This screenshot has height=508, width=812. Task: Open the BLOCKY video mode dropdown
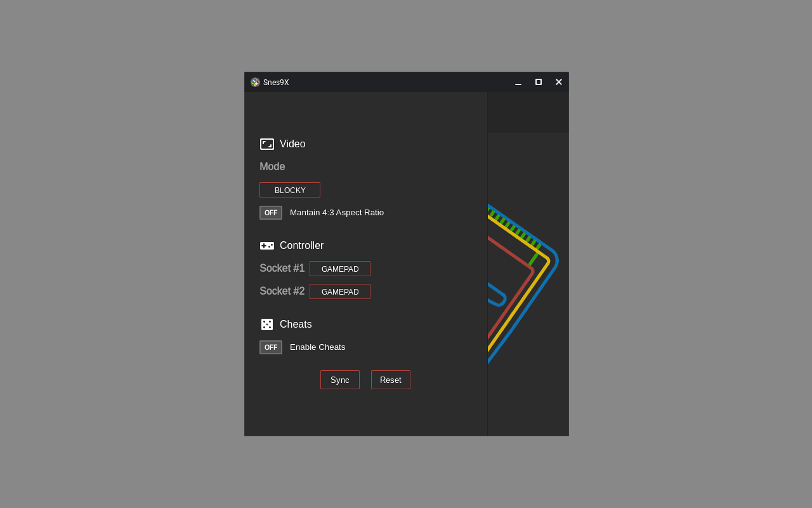[290, 190]
